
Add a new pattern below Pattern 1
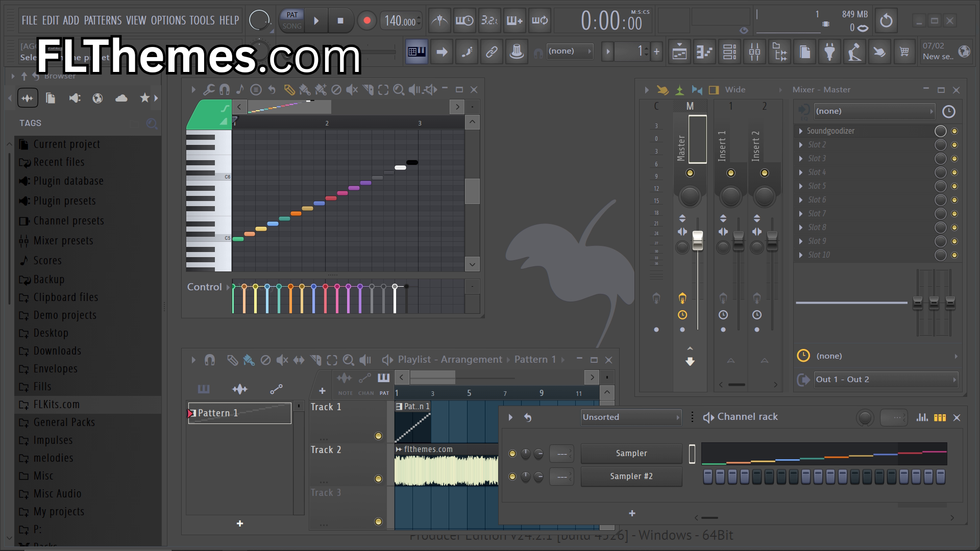coord(240,524)
